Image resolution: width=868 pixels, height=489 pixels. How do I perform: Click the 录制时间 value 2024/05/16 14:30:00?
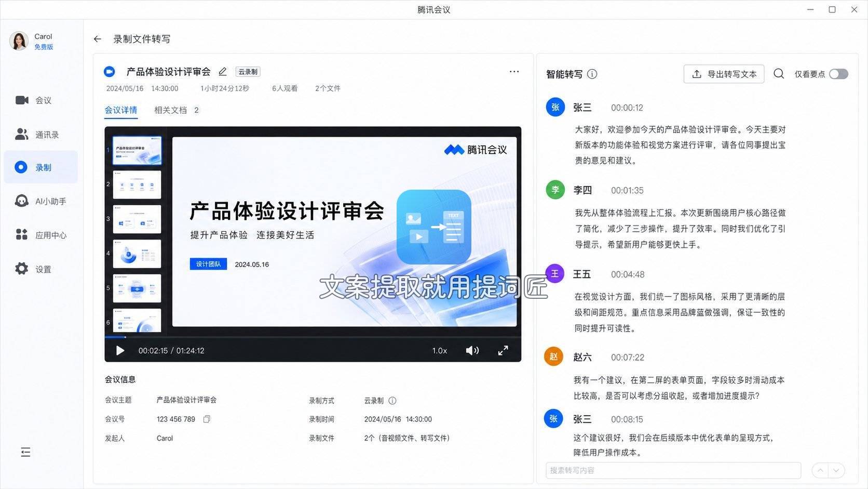tap(398, 419)
